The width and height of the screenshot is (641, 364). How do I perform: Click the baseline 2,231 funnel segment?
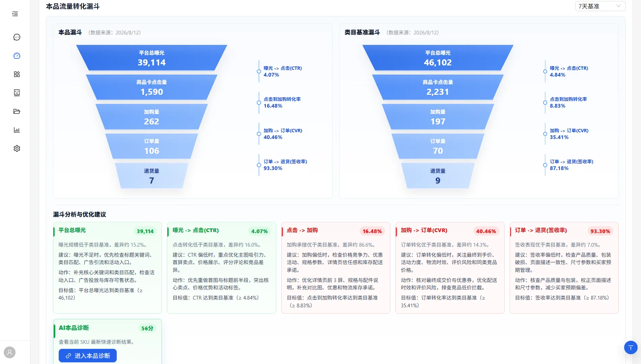pos(438,87)
